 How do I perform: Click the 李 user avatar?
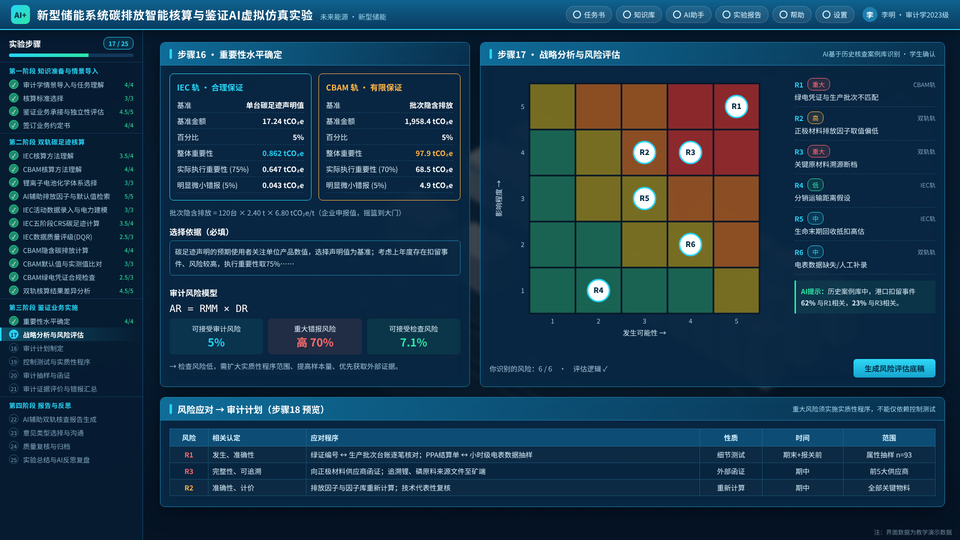(x=869, y=15)
